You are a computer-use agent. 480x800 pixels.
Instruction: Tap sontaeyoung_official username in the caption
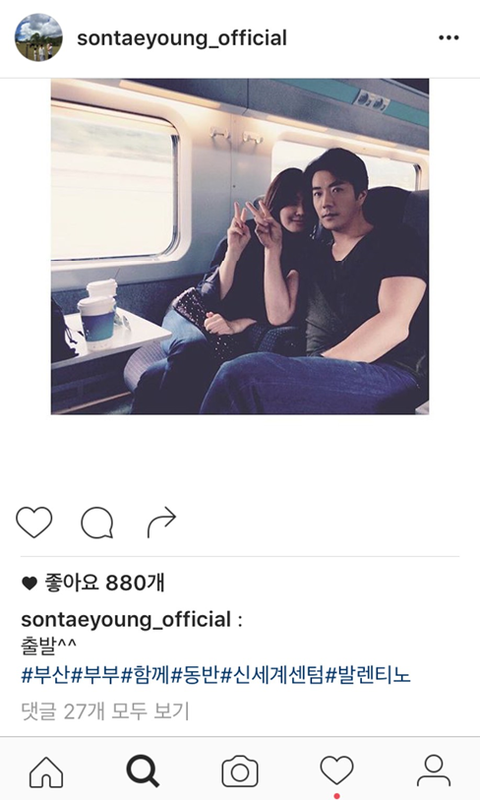[x=126, y=620]
